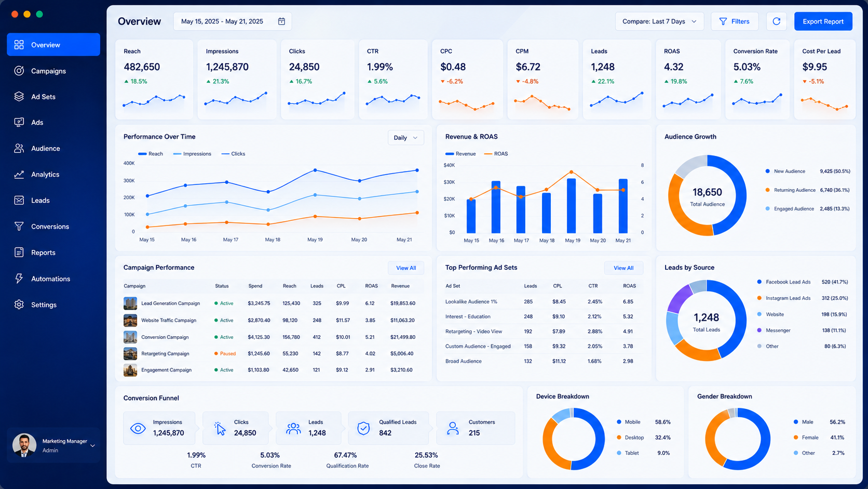Click the Overview grid icon in sidebar
The width and height of the screenshot is (868, 489).
pyautogui.click(x=19, y=45)
